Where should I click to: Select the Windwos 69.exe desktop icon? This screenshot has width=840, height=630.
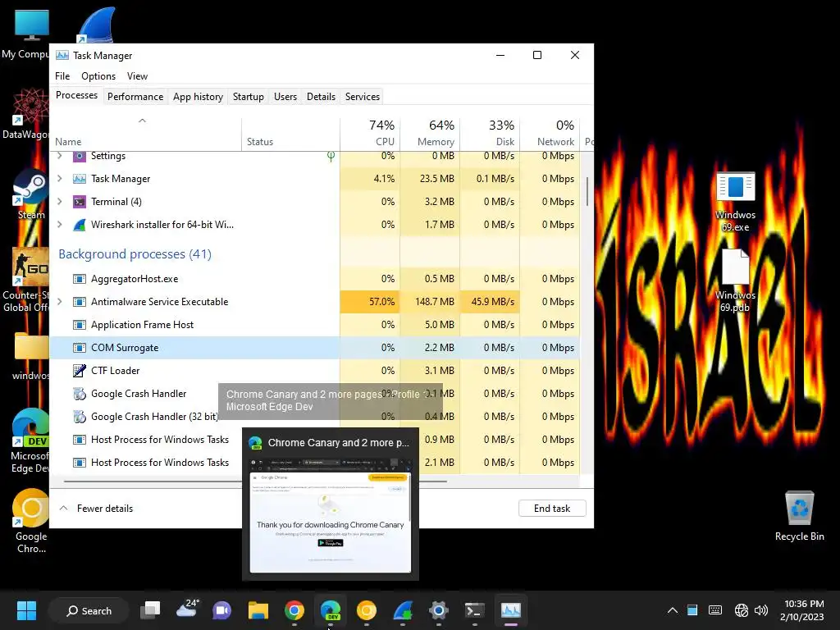tap(735, 202)
